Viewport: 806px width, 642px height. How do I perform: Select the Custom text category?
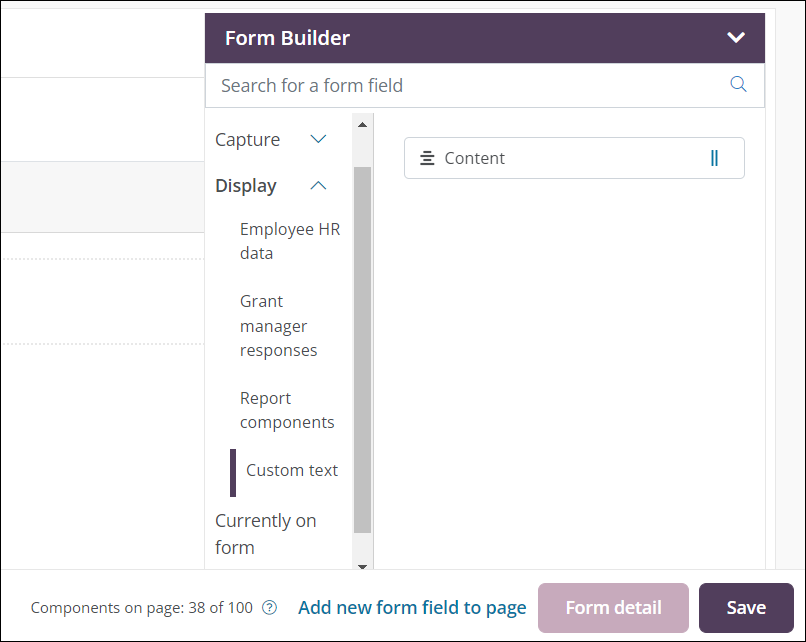[x=292, y=471]
